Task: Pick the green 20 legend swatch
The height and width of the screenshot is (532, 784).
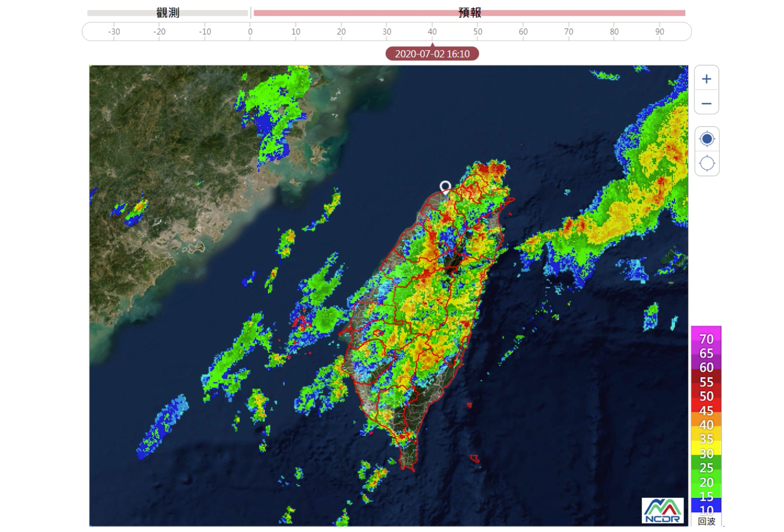Action: pos(706,482)
